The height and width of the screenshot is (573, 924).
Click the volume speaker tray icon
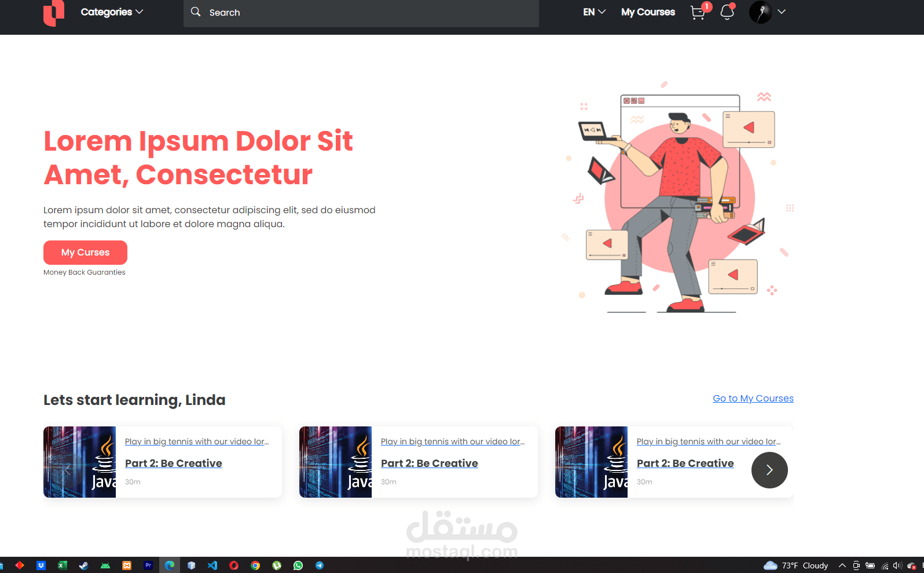coord(897,565)
